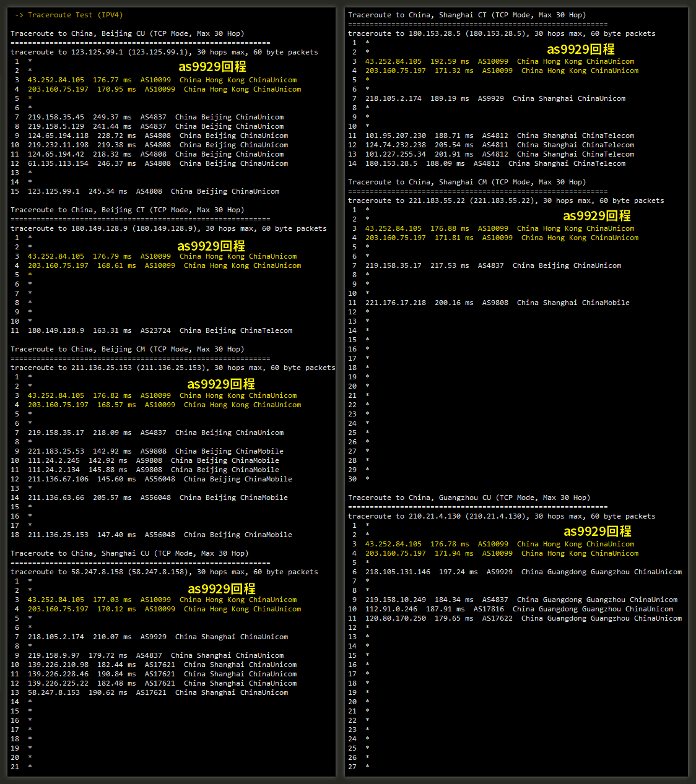Screen dimensions: 696x784
Task: Click hop IP 111.24.2.134
Action: pyautogui.click(x=54, y=470)
